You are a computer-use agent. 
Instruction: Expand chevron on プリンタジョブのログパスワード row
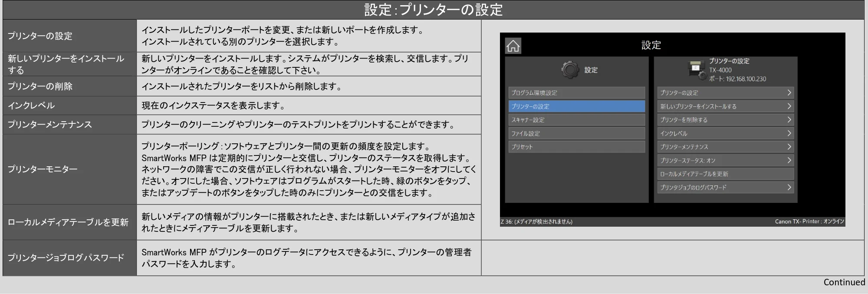pyautogui.click(x=789, y=188)
